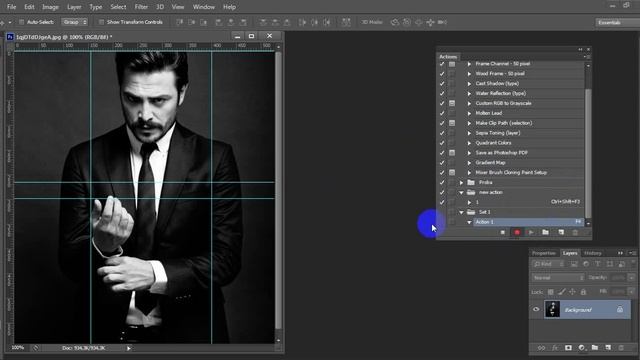Filter layers by shape layers icon
Screen dimensions: 640x360
pyautogui.click(x=609, y=264)
